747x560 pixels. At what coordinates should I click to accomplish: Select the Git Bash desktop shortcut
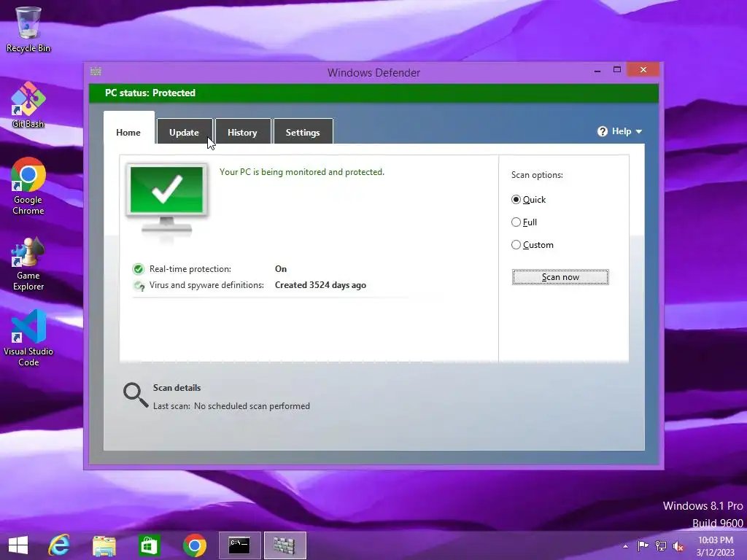(28, 105)
